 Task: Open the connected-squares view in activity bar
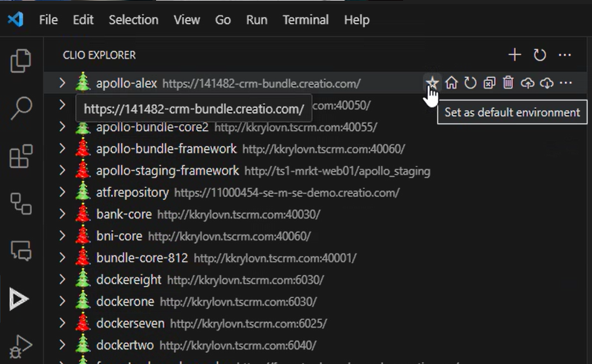click(x=21, y=204)
